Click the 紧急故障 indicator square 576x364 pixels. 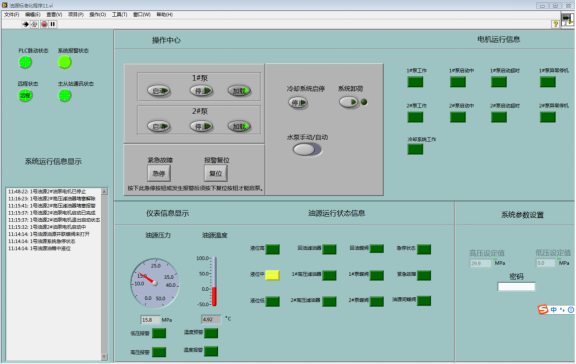coord(424,275)
